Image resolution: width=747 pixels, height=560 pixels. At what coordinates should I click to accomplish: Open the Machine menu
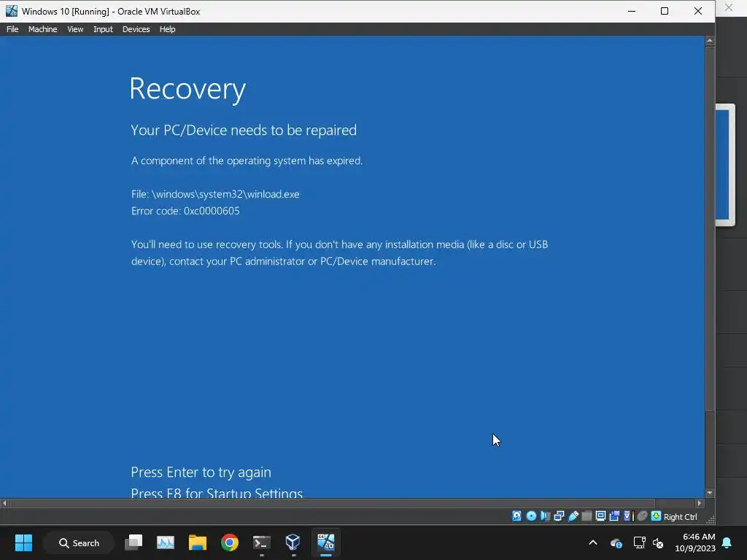click(x=42, y=29)
